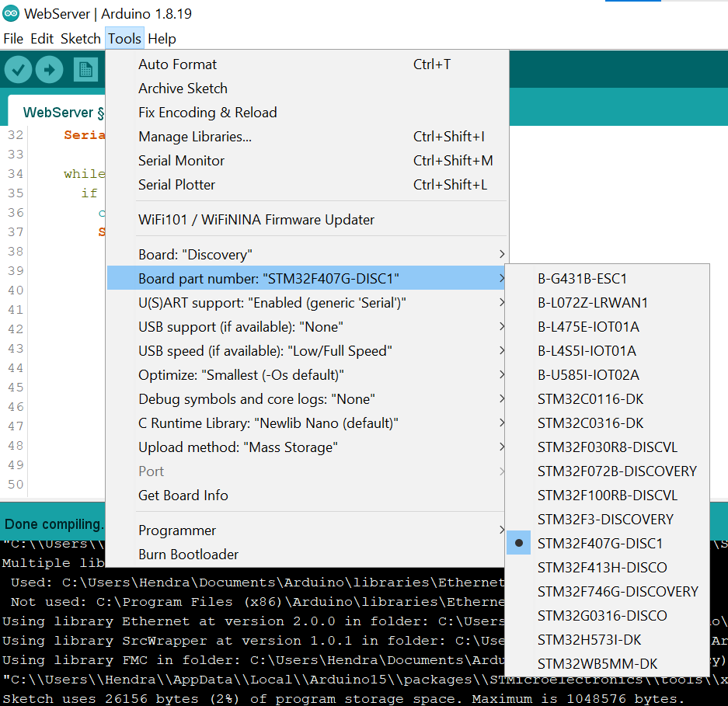Expand C Runtime Library submenu
The image size is (728, 706).
click(306, 423)
